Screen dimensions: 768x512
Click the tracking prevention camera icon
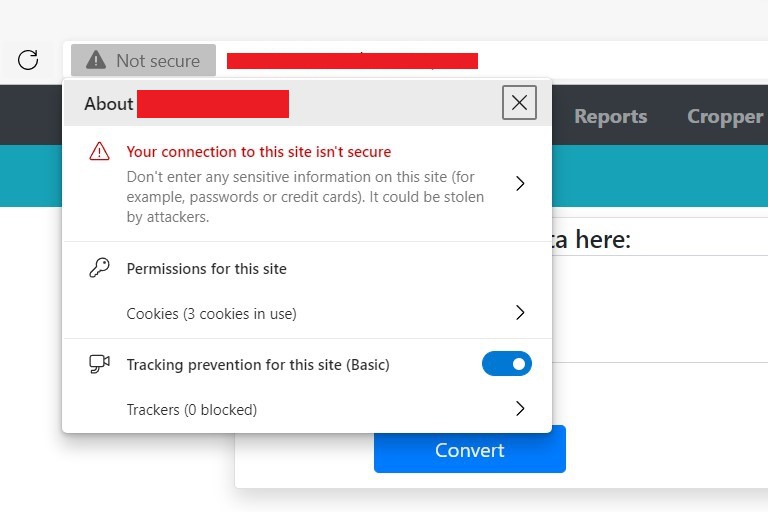99,364
